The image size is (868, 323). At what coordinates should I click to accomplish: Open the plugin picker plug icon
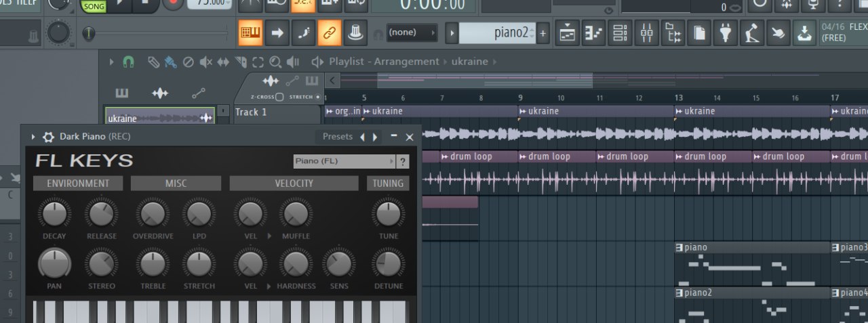tap(726, 33)
